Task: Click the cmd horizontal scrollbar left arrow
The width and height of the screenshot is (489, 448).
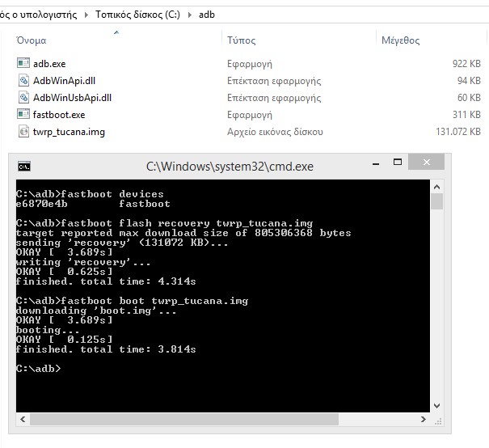Action: point(23,420)
